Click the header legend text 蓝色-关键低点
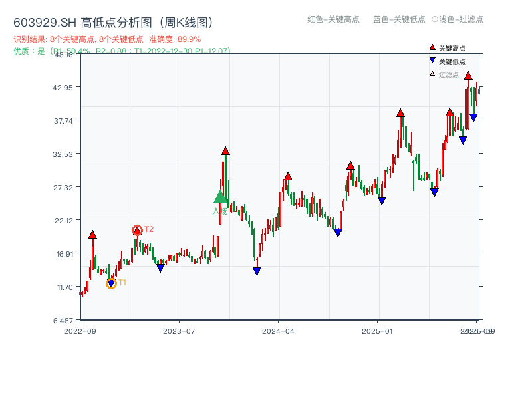 click(x=399, y=19)
